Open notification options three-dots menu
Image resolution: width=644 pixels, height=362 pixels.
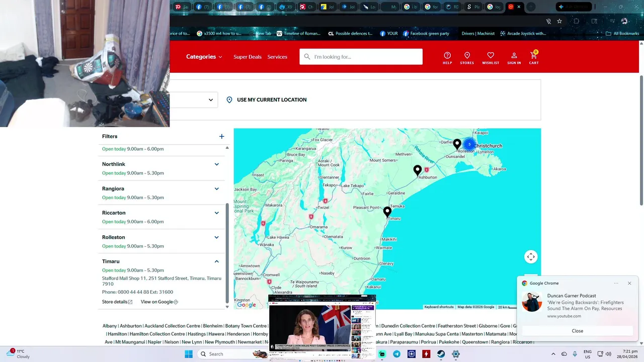point(616,283)
